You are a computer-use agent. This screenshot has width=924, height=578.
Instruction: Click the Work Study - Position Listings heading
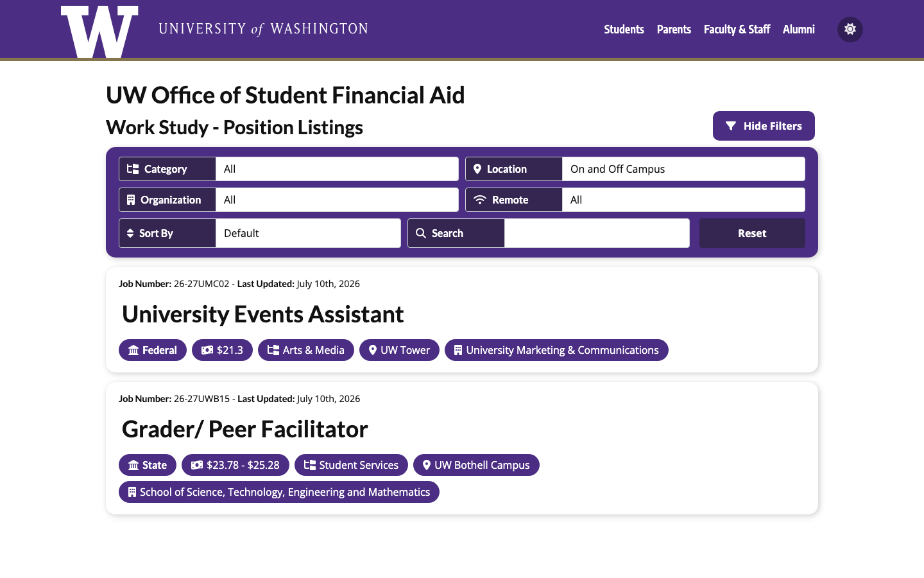coord(234,127)
